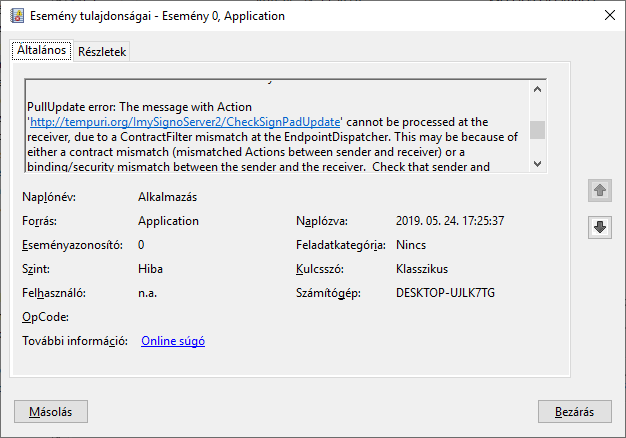Click the event log icon in title bar

15,15
